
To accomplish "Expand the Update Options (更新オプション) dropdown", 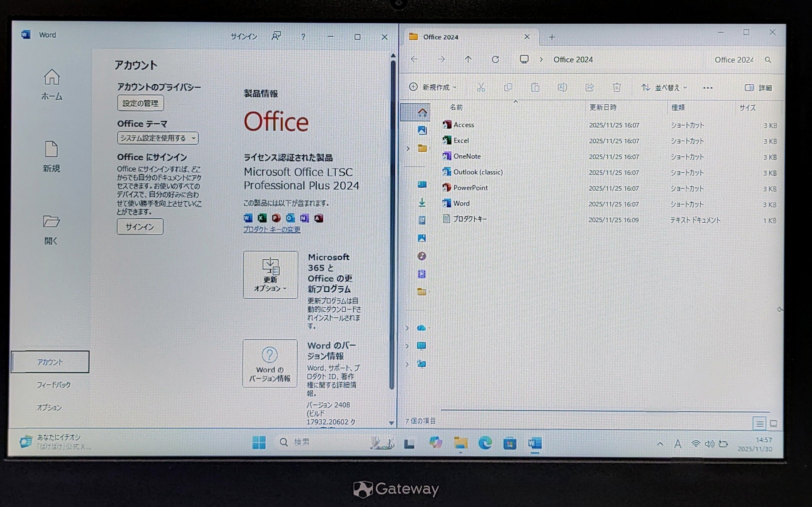I will 270,275.
